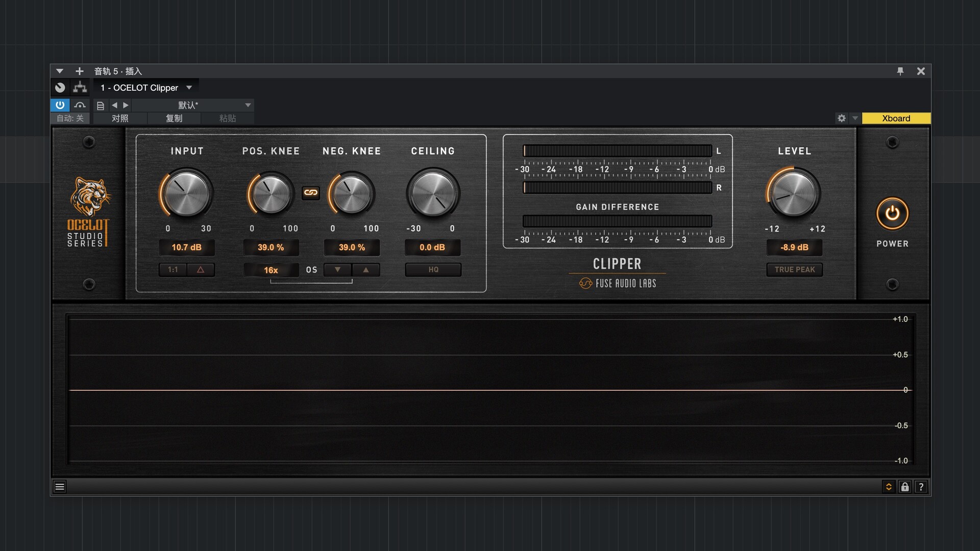Click the 0.0 dB ceiling value field
The image size is (980, 551).
[433, 247]
